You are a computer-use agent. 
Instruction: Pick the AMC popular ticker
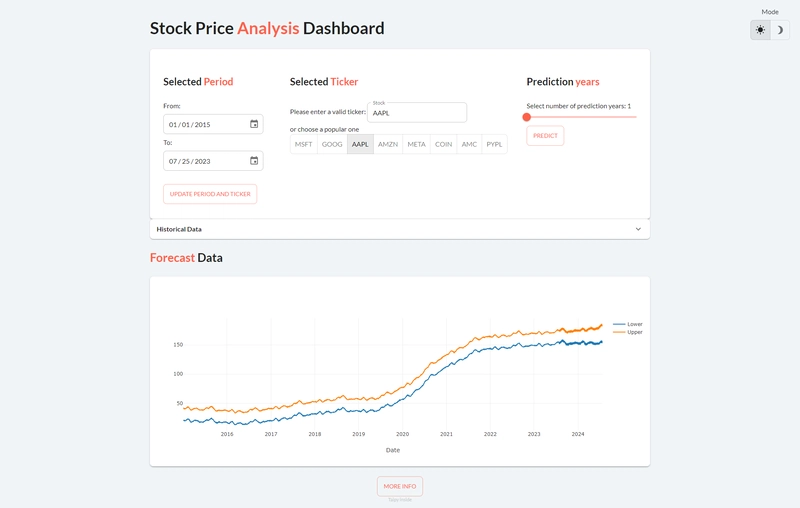(x=469, y=144)
